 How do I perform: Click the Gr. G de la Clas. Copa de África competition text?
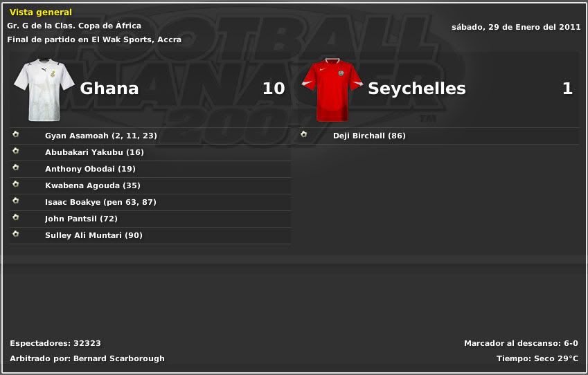(x=74, y=26)
